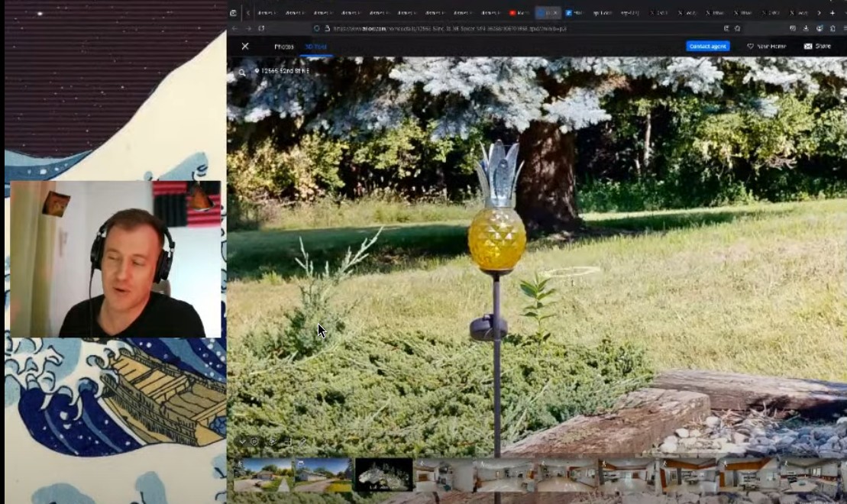Viewport: 847px width, 504px height.
Task: Switch to the YouTube browser tab
Action: (519, 12)
